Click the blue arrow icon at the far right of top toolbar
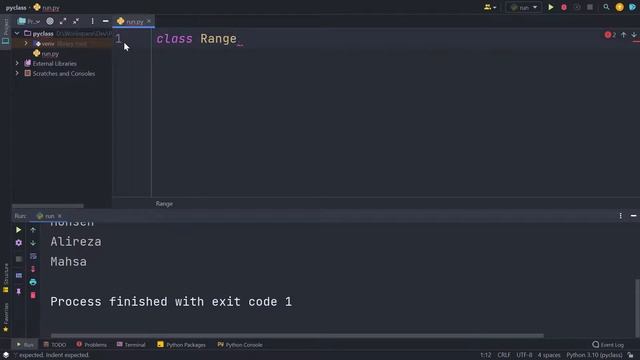Viewport: 640px width, 360px height. [x=633, y=7]
